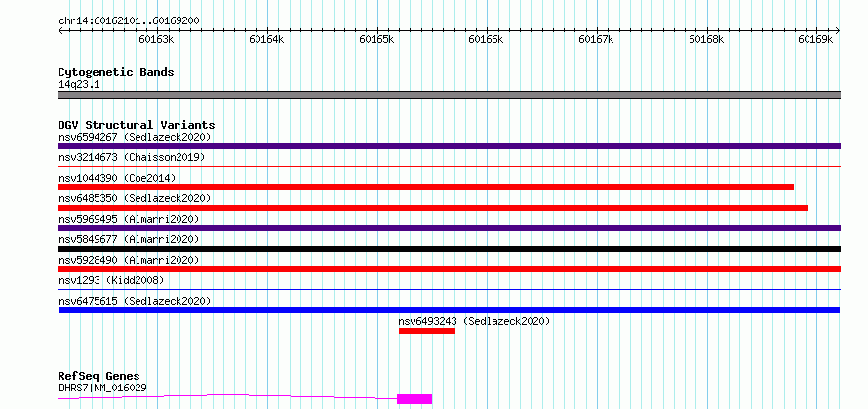868x409 pixels.
Task: Click the black bar of nsv5849677
Action: tap(449, 249)
